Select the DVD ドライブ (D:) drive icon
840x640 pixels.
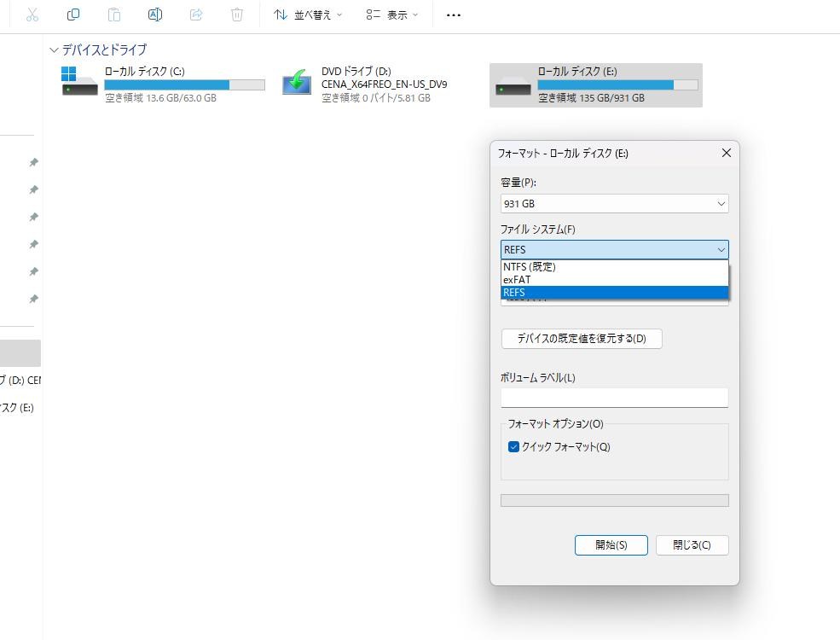[x=297, y=83]
